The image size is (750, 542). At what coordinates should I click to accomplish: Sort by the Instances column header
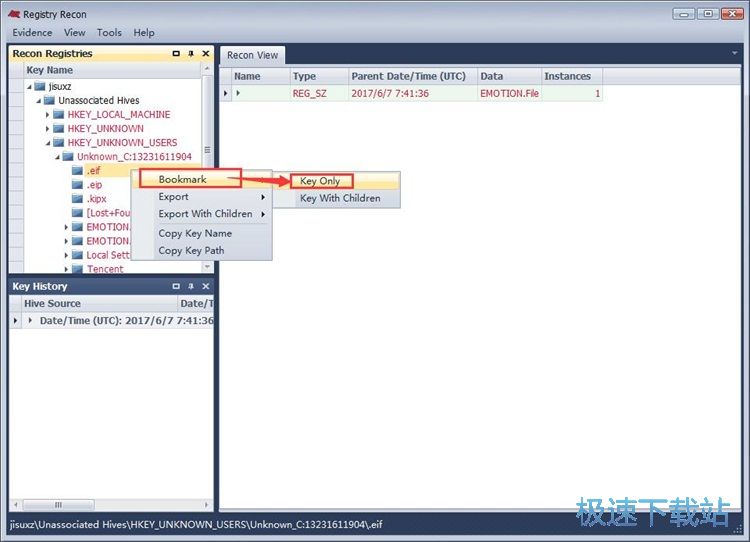click(572, 76)
